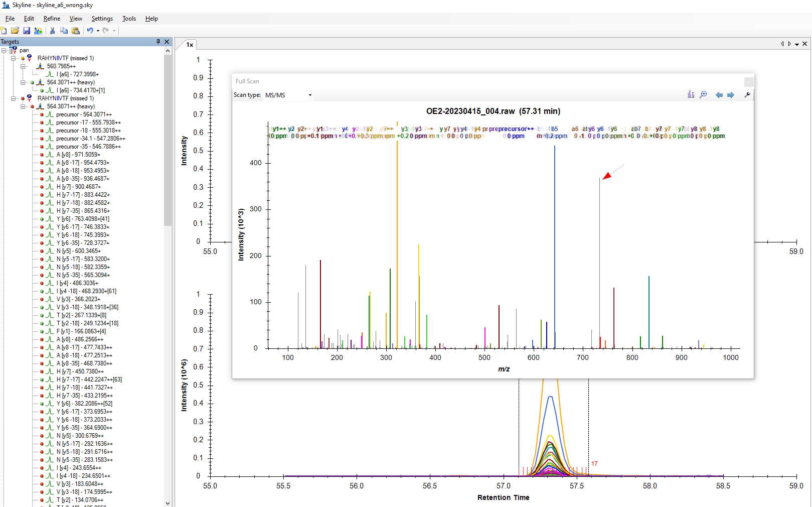Screen dimensions: 812x507
Task: Click the Undo arrow icon
Action: click(90, 31)
